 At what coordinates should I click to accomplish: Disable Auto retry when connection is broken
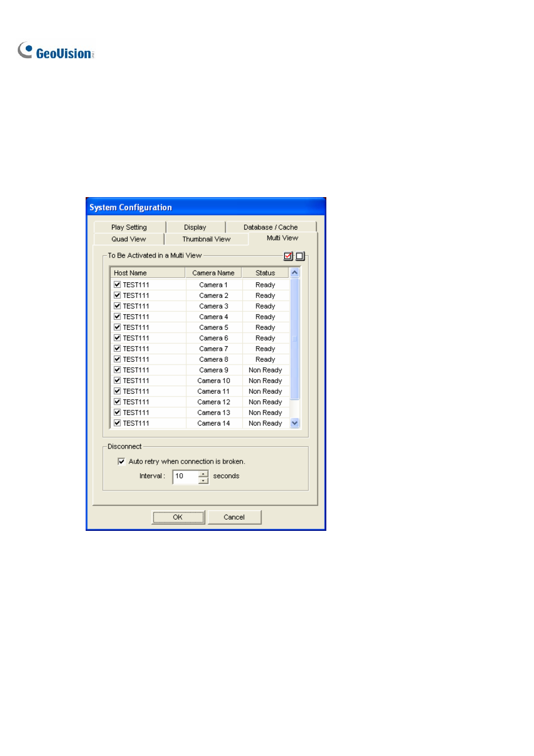tap(121, 461)
